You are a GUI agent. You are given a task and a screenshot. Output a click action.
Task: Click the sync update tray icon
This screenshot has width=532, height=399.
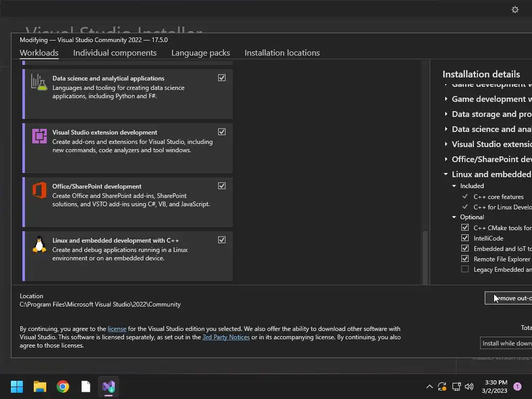[442, 387]
